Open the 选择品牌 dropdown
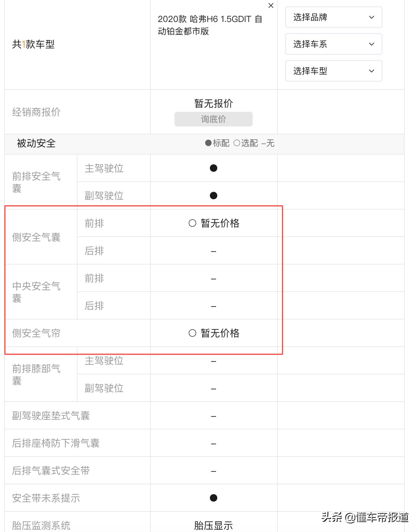This screenshot has width=418, height=532. [333, 17]
